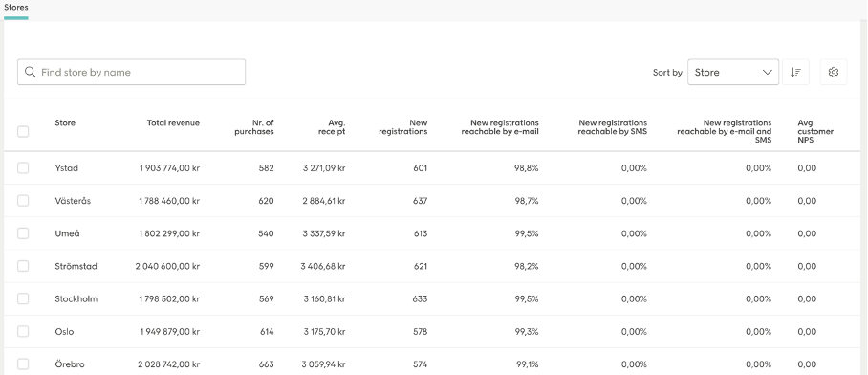Select the Strömstad store name

pos(76,266)
